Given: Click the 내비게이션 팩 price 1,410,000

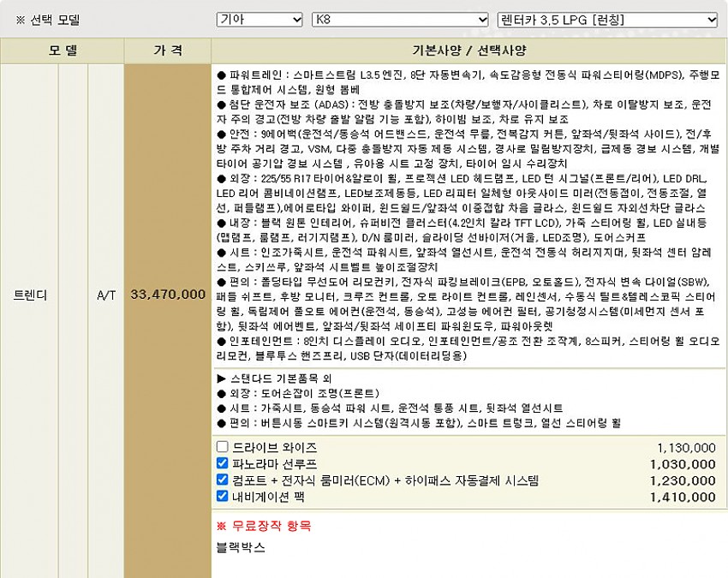Looking at the screenshot, I should click(683, 497).
